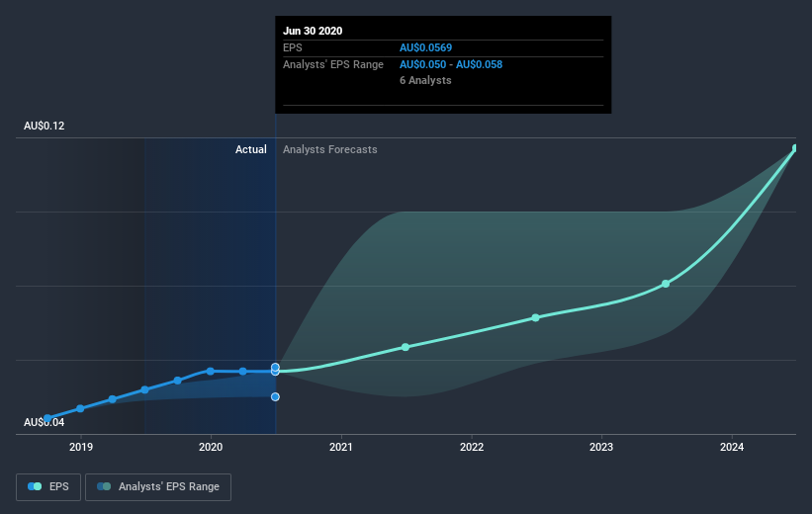Click the 6 Analysts text in tooltip
The width and height of the screenshot is (812, 514).
click(x=425, y=80)
